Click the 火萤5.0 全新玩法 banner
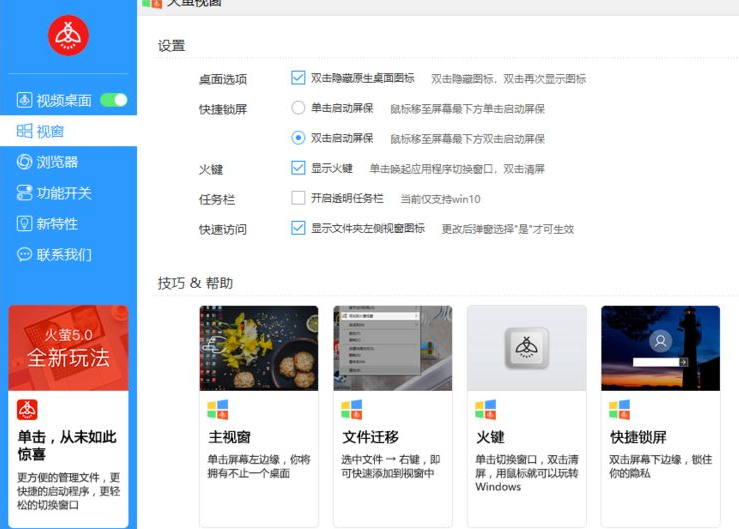Image resolution: width=739 pixels, height=529 pixels. tap(68, 347)
